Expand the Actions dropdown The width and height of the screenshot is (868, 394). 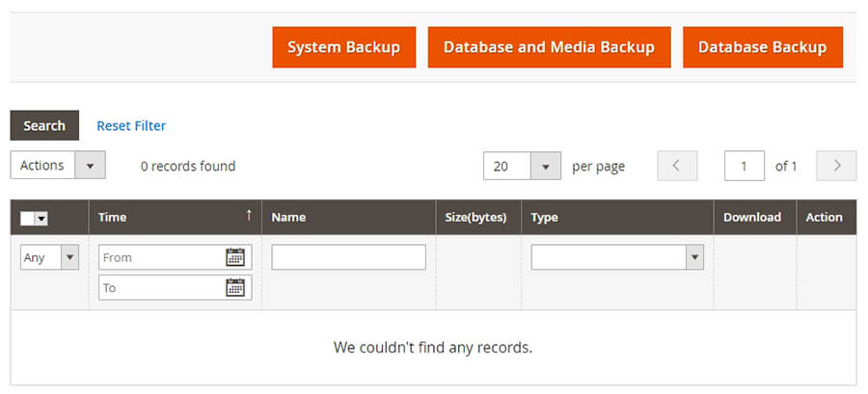(90, 166)
